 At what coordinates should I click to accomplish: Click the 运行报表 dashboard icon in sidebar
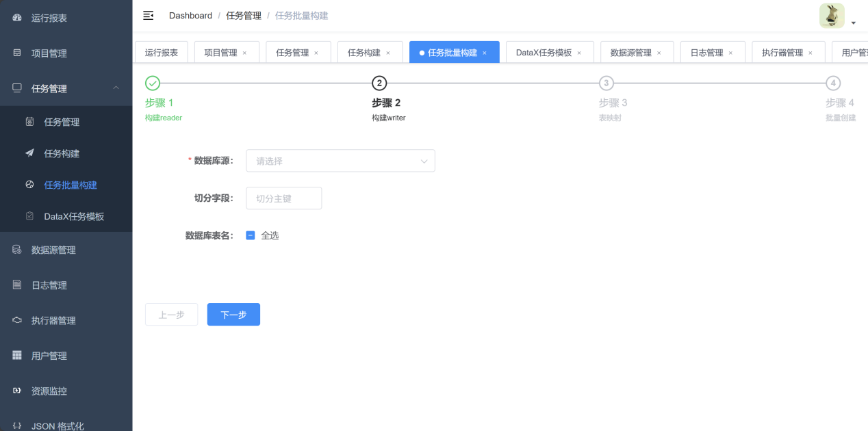[17, 18]
